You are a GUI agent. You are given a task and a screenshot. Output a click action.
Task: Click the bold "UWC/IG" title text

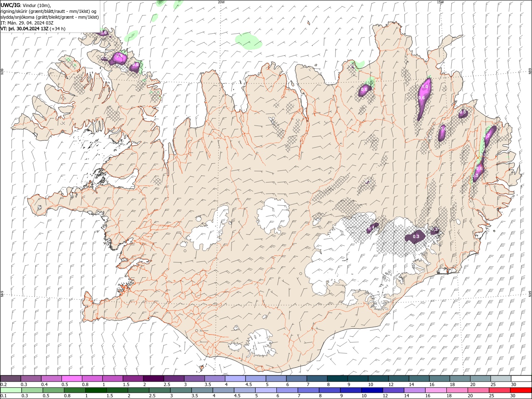click(x=10, y=5)
